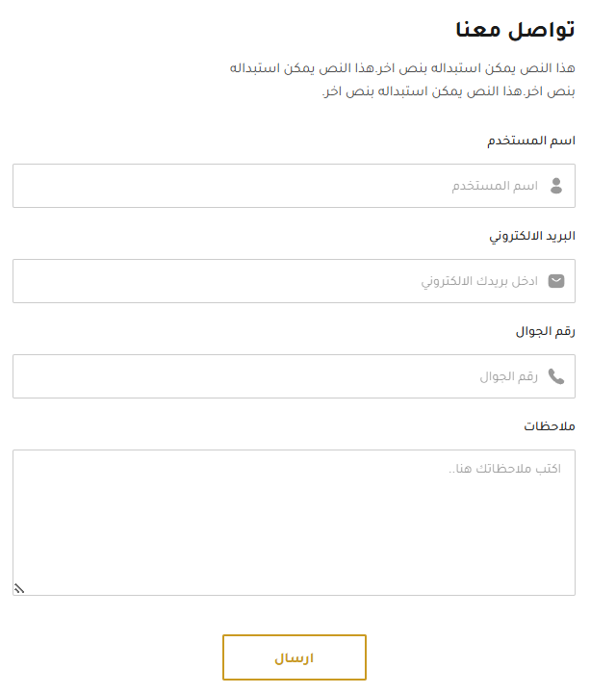This screenshot has height=694, width=616.
Task: Click the first line of description text
Action: coord(401,69)
